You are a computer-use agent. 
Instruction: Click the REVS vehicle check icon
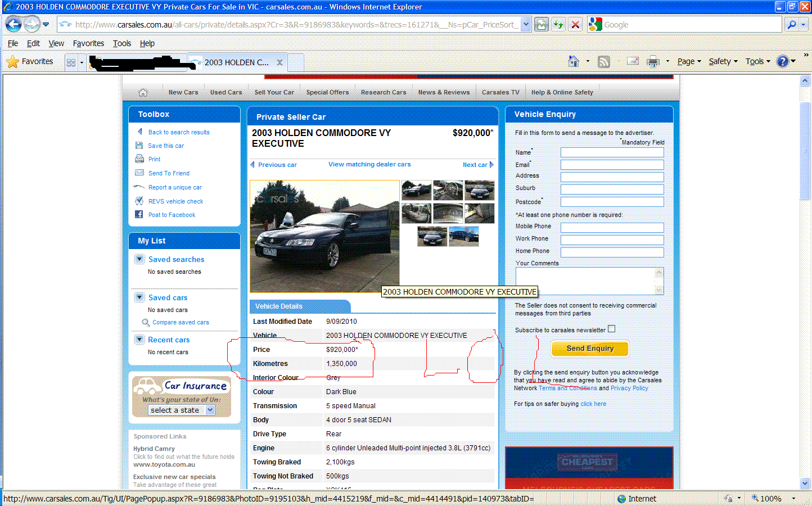139,201
